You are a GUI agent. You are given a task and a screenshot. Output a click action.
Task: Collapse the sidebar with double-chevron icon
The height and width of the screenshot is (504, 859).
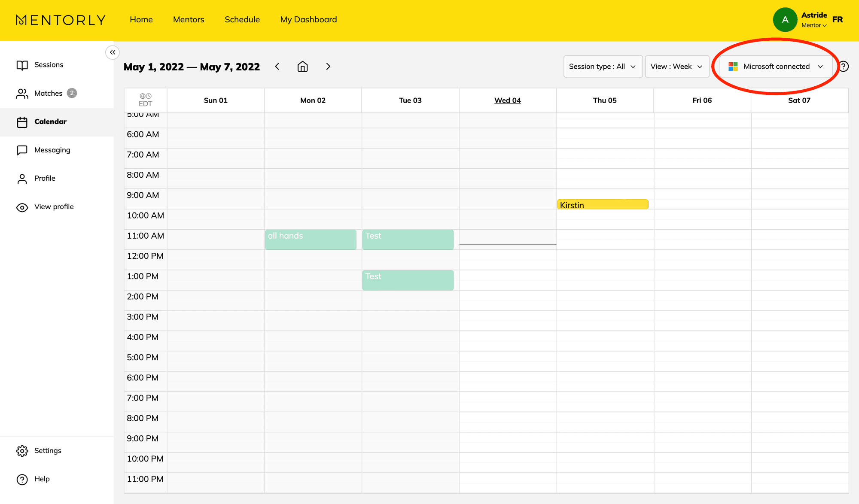tap(113, 52)
